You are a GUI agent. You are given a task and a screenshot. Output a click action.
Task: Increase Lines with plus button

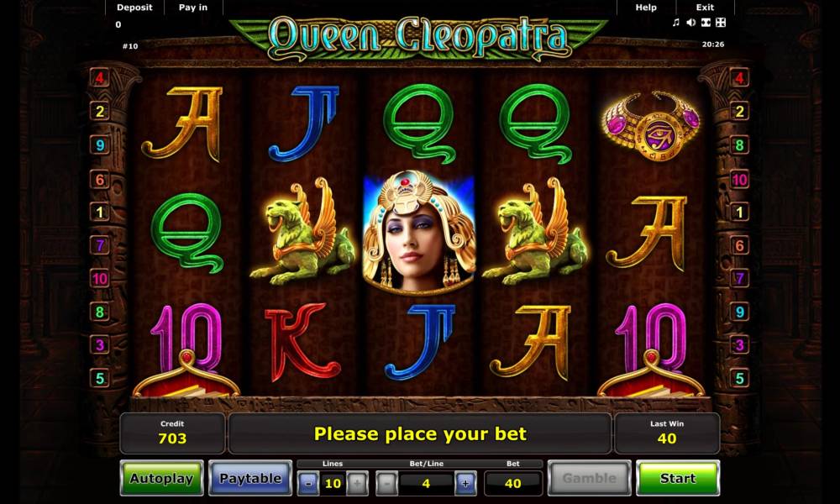coord(357,483)
